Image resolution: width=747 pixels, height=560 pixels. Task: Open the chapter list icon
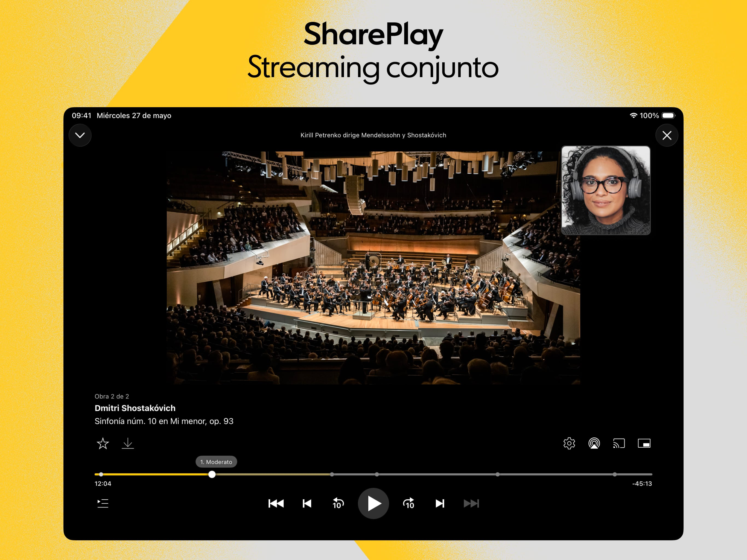tap(103, 503)
